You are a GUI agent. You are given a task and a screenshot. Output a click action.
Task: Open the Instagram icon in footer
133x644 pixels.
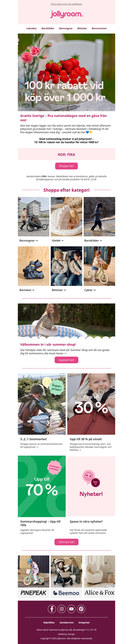click(x=62, y=609)
